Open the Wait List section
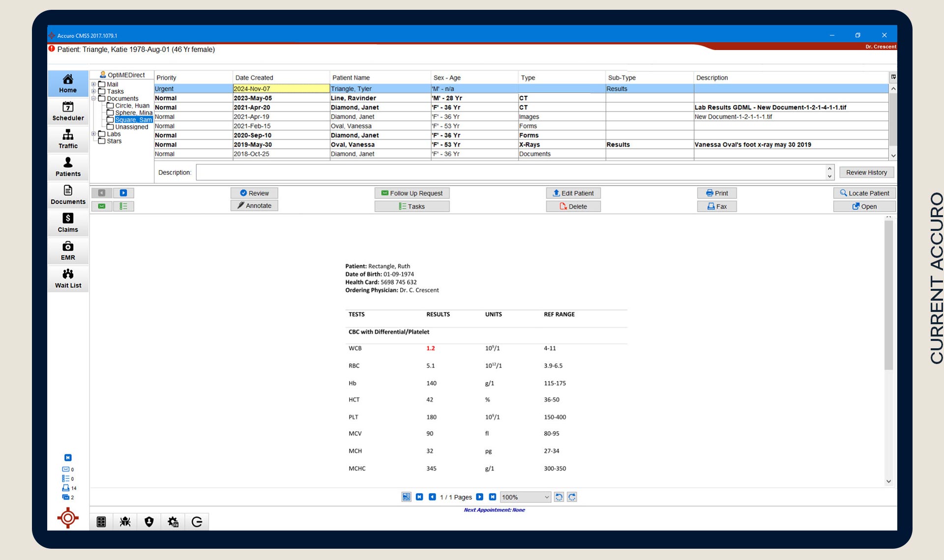 coord(68,279)
